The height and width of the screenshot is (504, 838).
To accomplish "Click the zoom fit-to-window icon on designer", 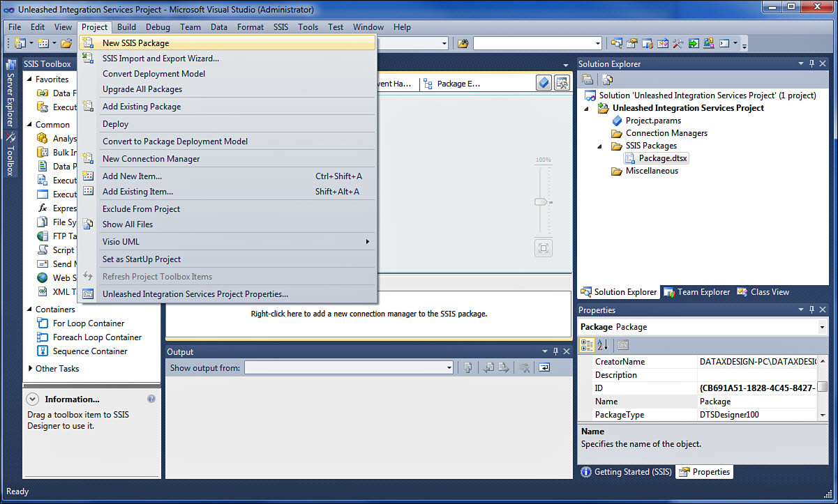I will [x=544, y=248].
